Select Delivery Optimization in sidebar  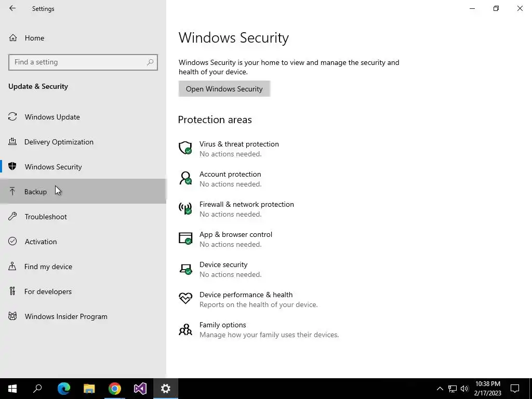point(83,142)
